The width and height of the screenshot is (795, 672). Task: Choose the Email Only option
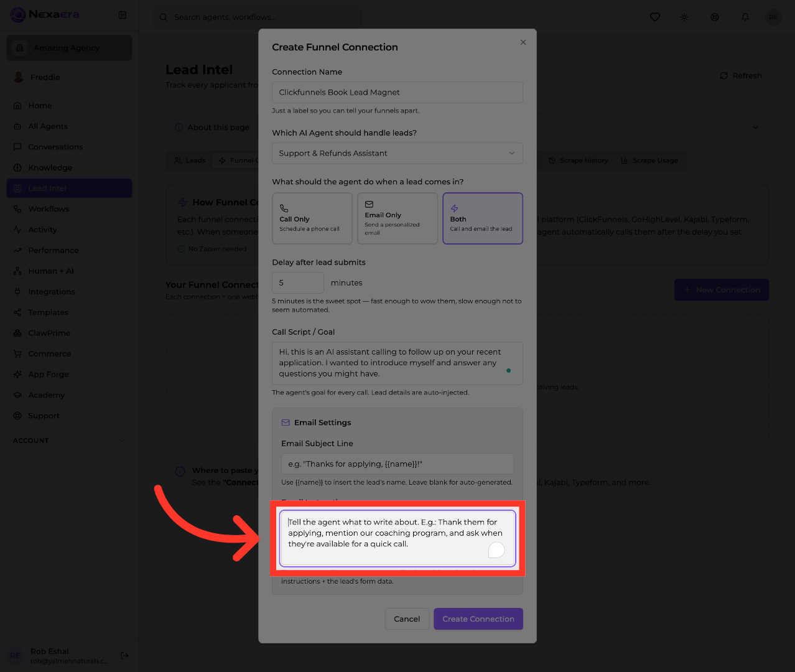tap(397, 218)
